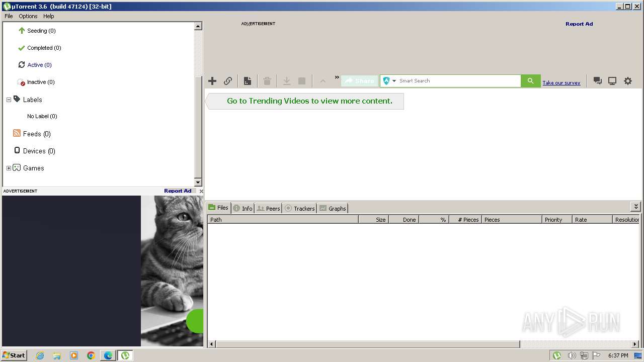Remove torrent trash icon
Viewport: 644px width, 362px height.
tap(267, 81)
